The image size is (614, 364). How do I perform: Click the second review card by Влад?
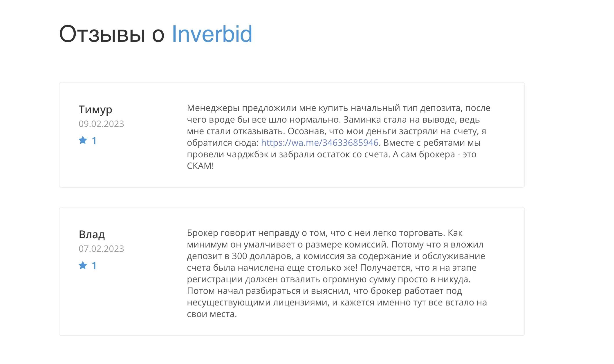292,272
